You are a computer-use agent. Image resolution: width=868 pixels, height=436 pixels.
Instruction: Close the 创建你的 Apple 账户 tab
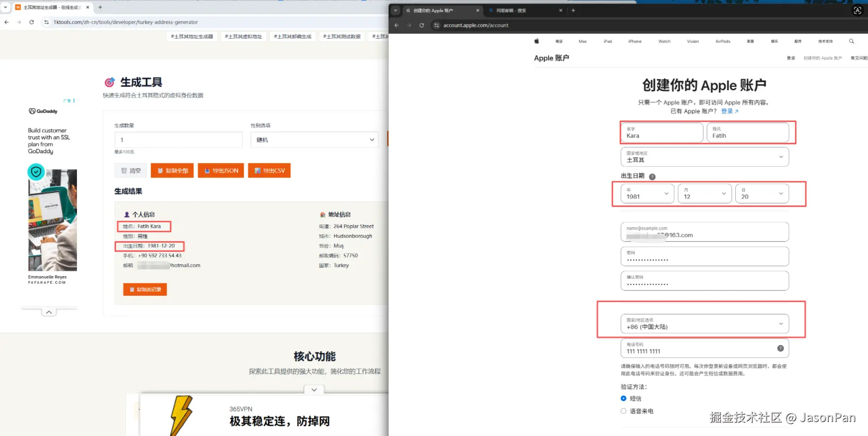478,10
